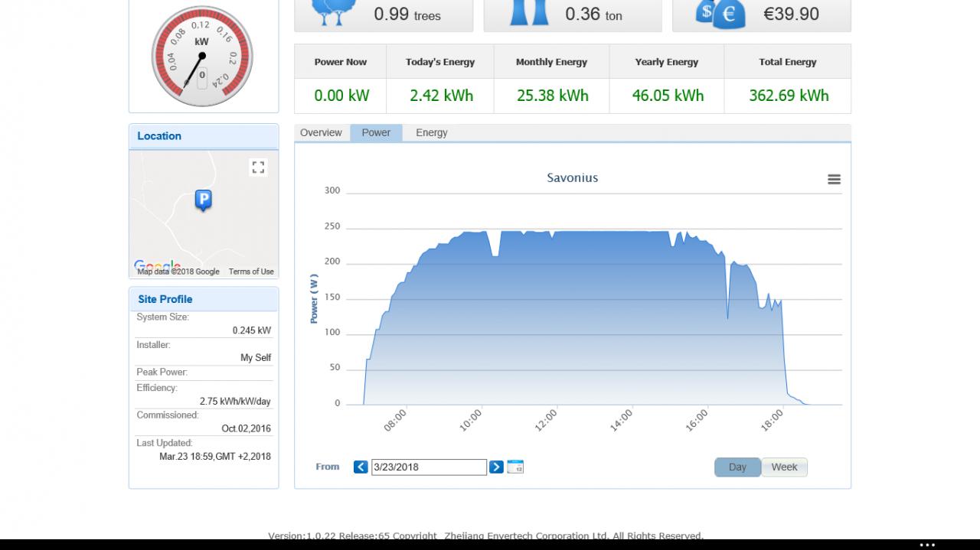Screen dimensions: 980x550
Task: Click the Site Profile panel header
Action: (204, 299)
